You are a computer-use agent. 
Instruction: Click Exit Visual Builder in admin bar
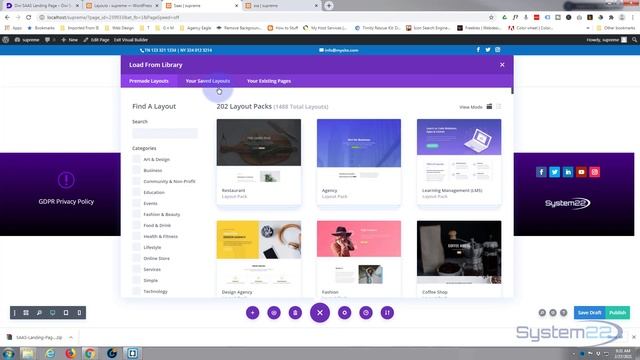pyautogui.click(x=131, y=40)
